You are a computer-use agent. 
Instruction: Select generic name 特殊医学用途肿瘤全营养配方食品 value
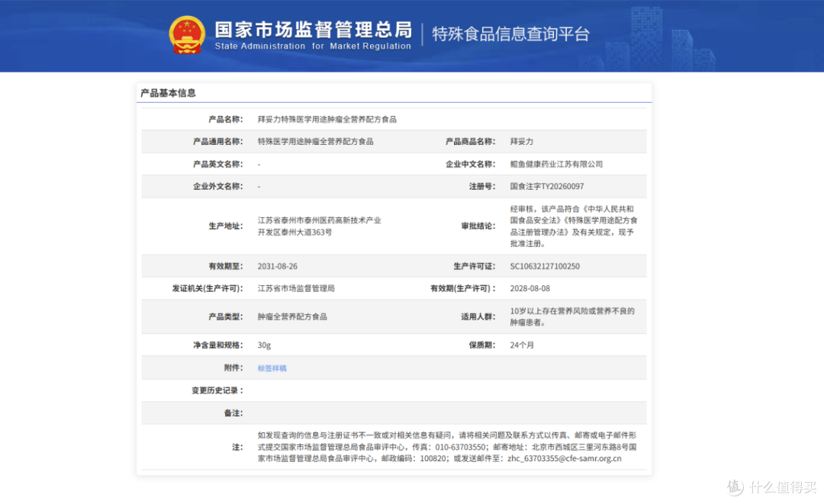point(315,141)
